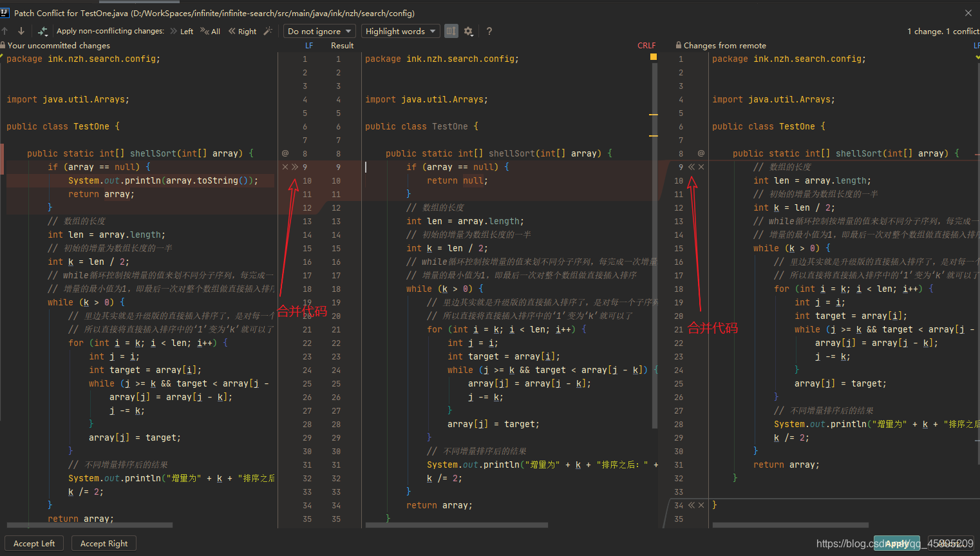The height and width of the screenshot is (556, 980).
Task: Click the IntelliJ icon in the title bar
Action: point(5,12)
